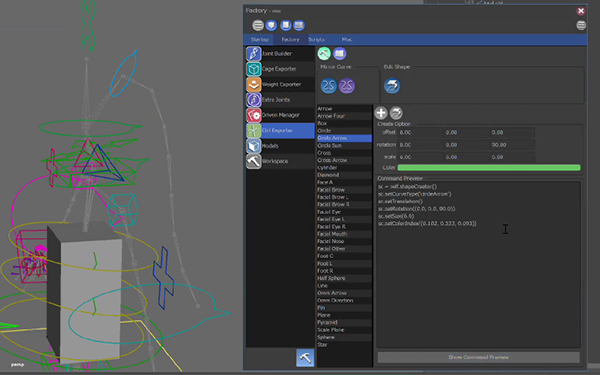Switch to the Misc tab
Viewport: 600px width, 375px height.
click(x=347, y=39)
